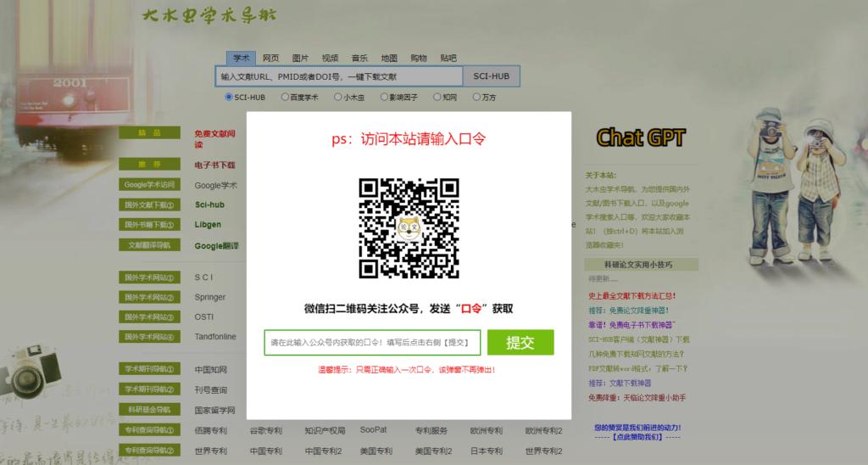Open the 国外学术网站① category

click(x=149, y=277)
